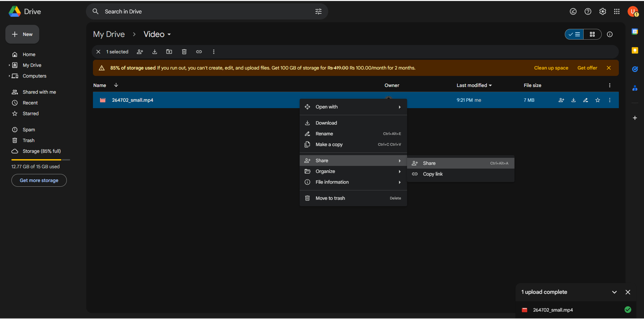
Task: Star the 264702_small.mp4 file
Action: 598,100
